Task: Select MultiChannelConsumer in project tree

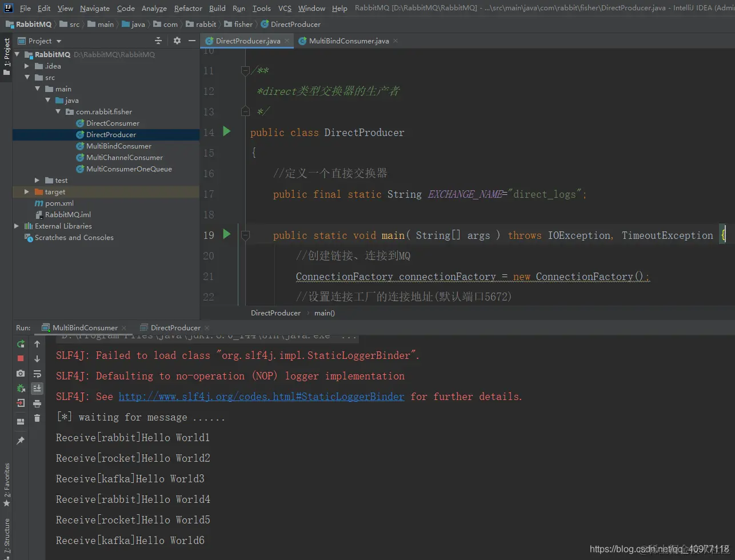Action: pos(124,157)
